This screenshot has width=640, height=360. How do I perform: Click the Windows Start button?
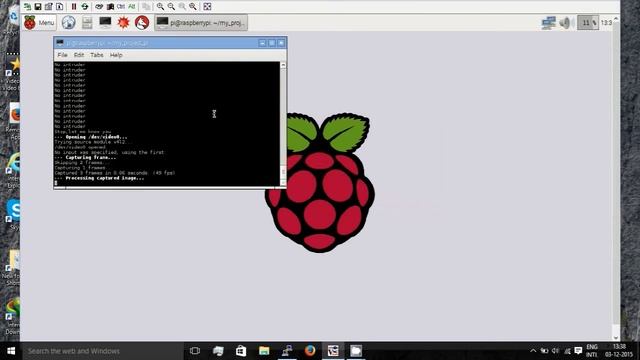click(x=11, y=351)
